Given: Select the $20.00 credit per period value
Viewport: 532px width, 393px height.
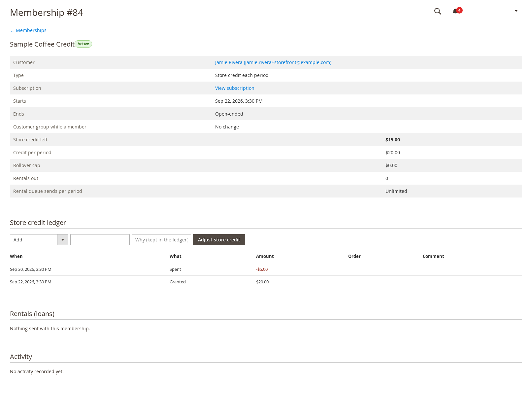Looking at the screenshot, I should coord(393,153).
